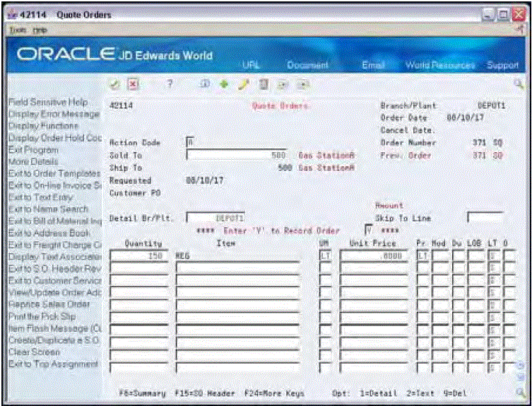The image size is (532, 406).
Task: Choose Exit to Name Search
Action: coord(48,209)
